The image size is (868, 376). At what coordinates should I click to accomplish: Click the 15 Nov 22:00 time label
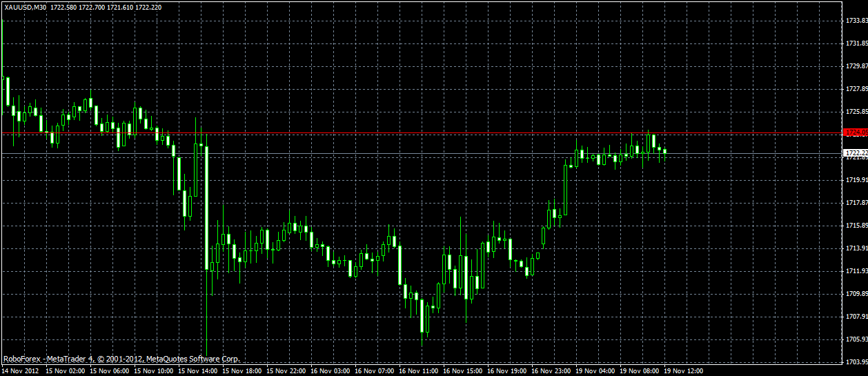[x=286, y=371]
